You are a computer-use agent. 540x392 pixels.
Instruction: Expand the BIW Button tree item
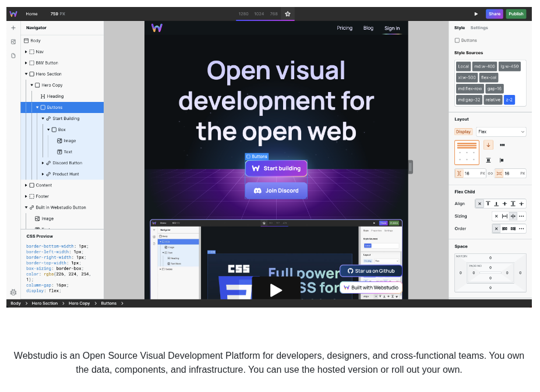pyautogui.click(x=26, y=63)
